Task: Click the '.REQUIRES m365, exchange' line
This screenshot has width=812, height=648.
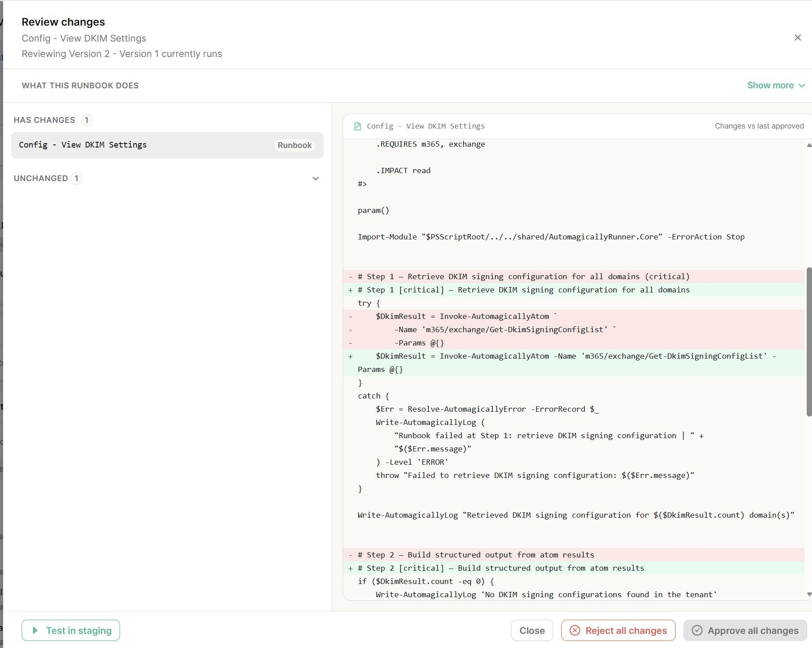Action: (430, 144)
